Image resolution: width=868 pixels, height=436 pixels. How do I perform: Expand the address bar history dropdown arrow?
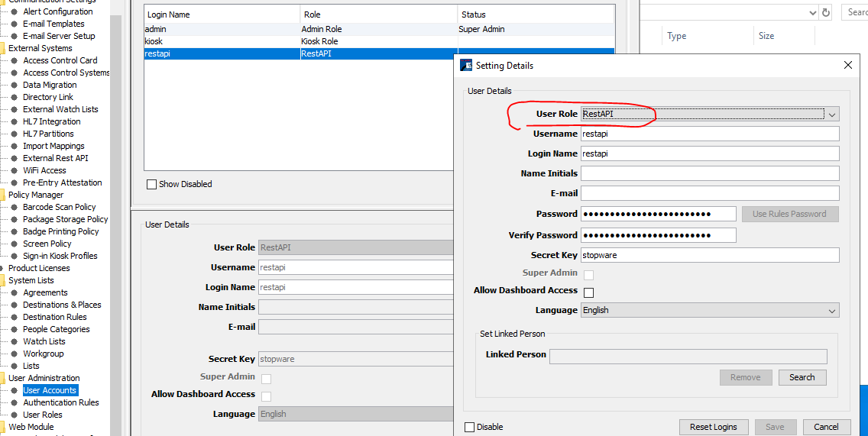click(x=812, y=12)
